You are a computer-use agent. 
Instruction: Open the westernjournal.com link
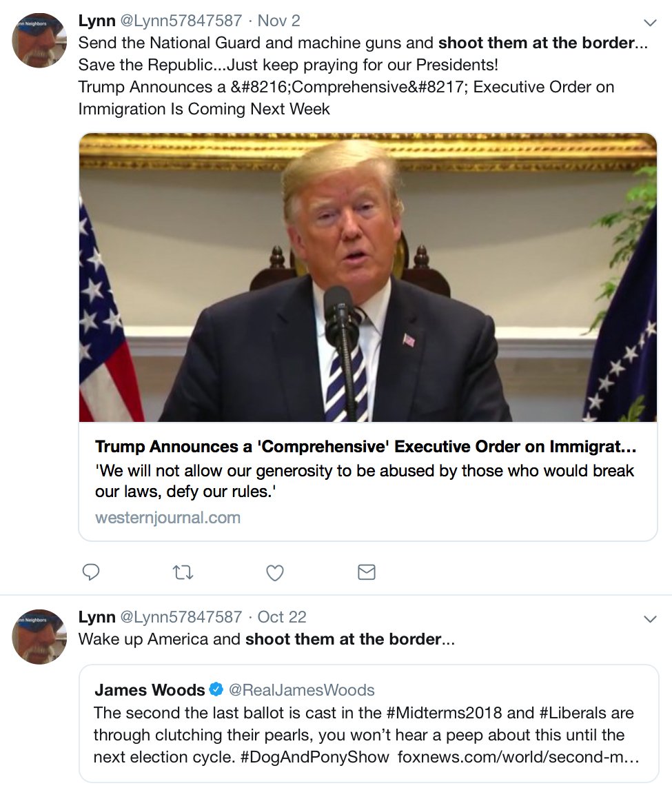(167, 517)
